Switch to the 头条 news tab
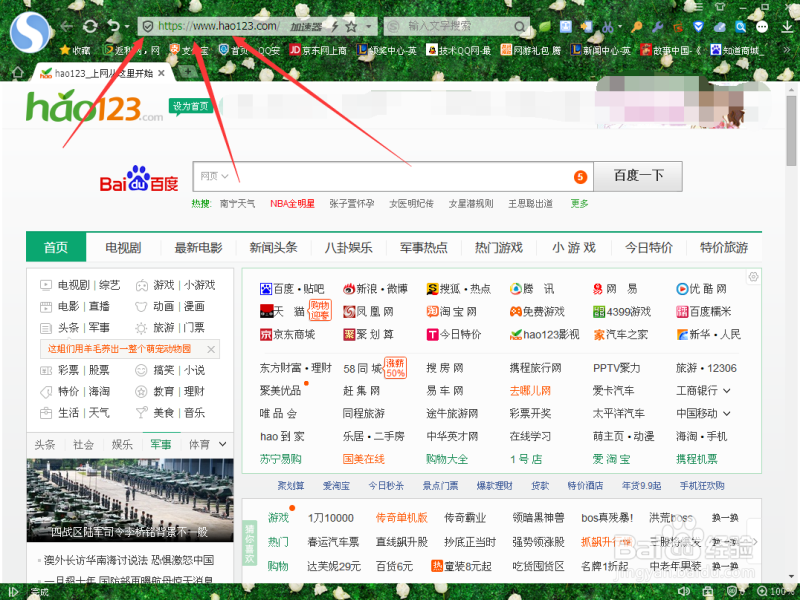The width and height of the screenshot is (800, 600). (x=45, y=444)
